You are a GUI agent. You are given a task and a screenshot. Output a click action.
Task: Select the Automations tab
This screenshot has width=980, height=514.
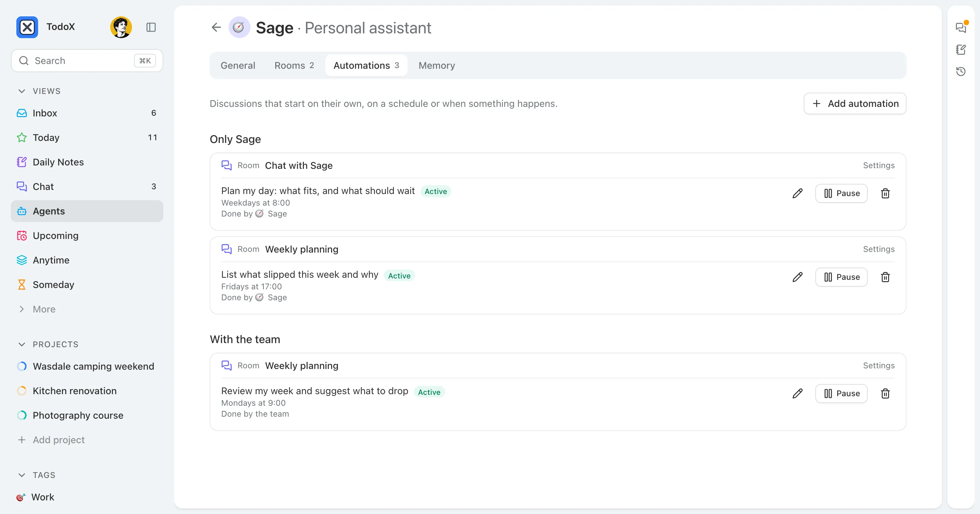366,65
